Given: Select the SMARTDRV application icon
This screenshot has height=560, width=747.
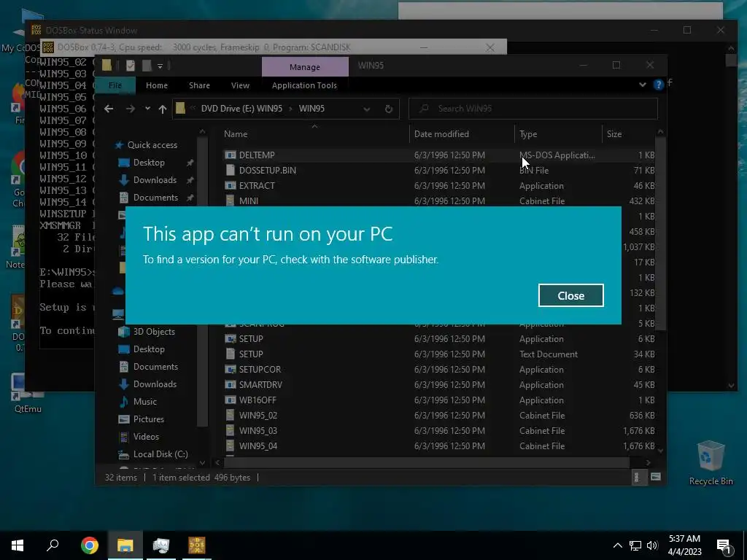Looking at the screenshot, I should click(x=231, y=385).
